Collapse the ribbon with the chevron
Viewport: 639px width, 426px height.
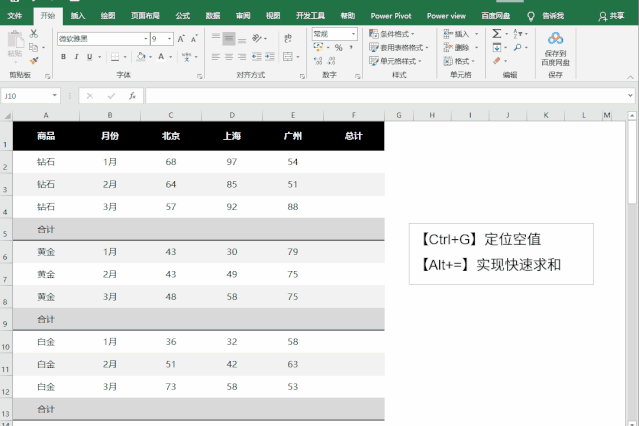click(x=630, y=77)
